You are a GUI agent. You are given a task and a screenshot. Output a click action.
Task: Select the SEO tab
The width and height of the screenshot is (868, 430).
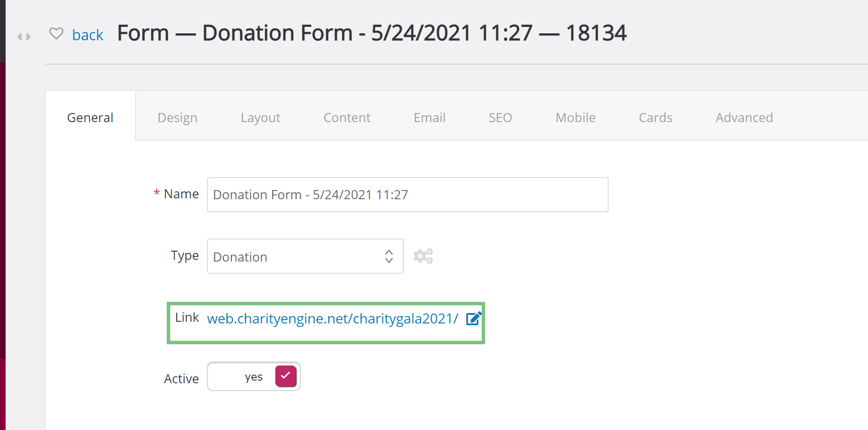(x=500, y=118)
